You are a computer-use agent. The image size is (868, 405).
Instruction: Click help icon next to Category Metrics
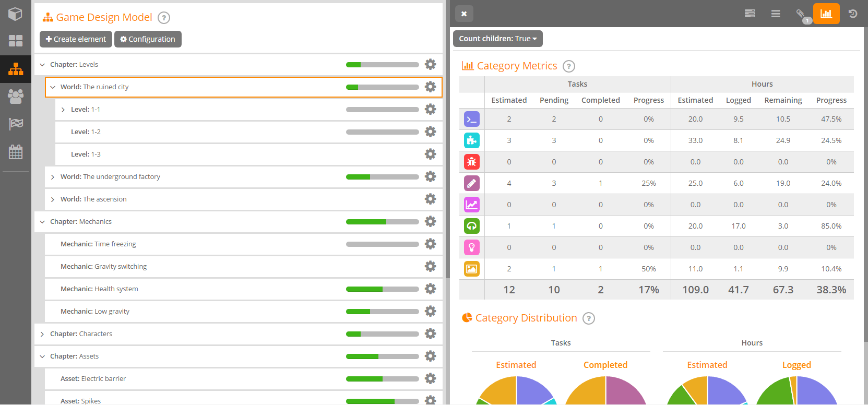[569, 66]
